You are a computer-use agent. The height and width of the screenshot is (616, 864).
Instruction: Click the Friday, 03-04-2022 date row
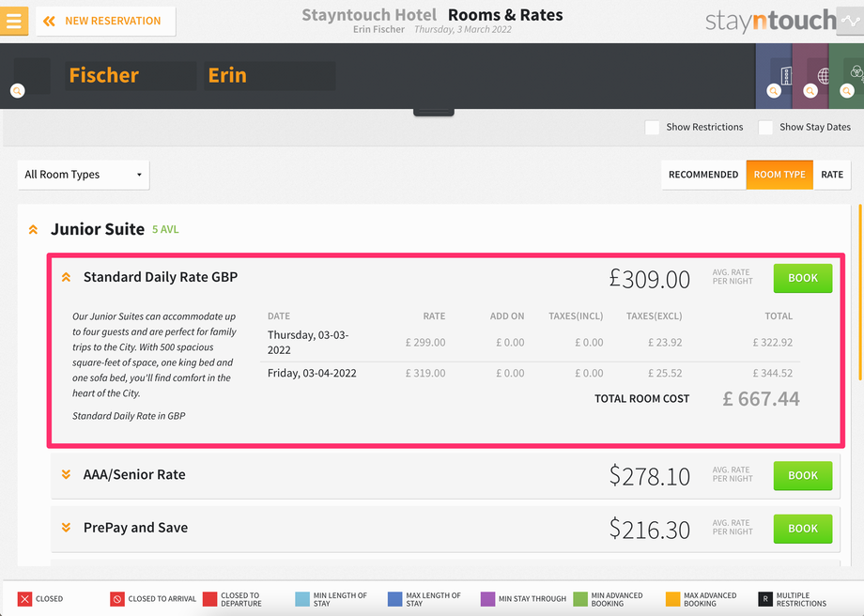point(530,374)
